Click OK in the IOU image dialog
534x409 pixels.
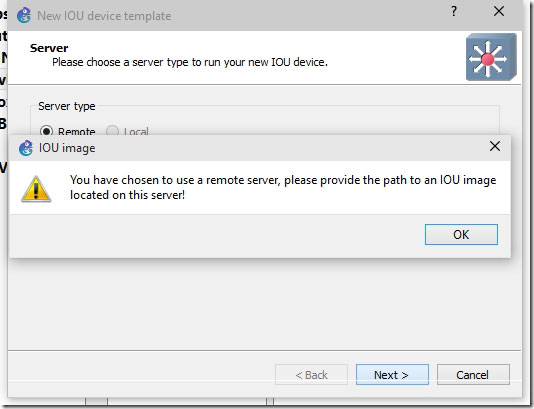point(461,234)
